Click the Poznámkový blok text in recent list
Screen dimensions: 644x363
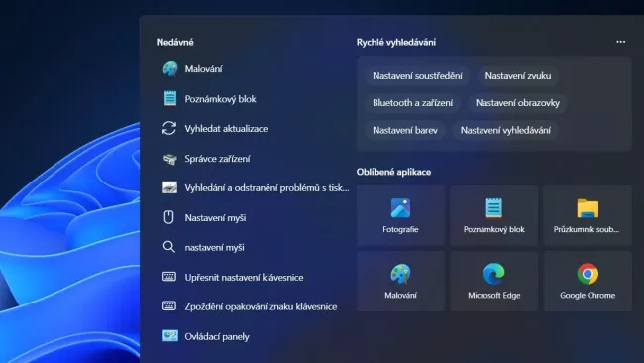pyautogui.click(x=220, y=99)
